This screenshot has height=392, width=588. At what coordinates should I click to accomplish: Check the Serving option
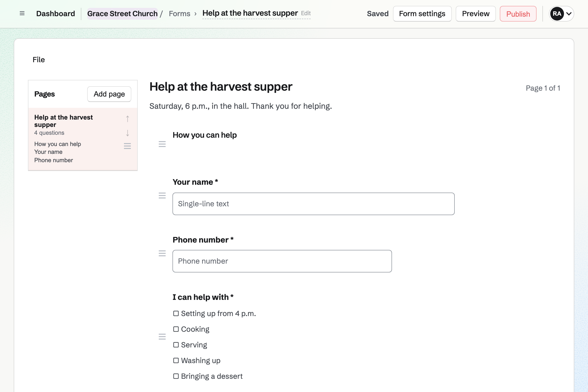point(176,345)
